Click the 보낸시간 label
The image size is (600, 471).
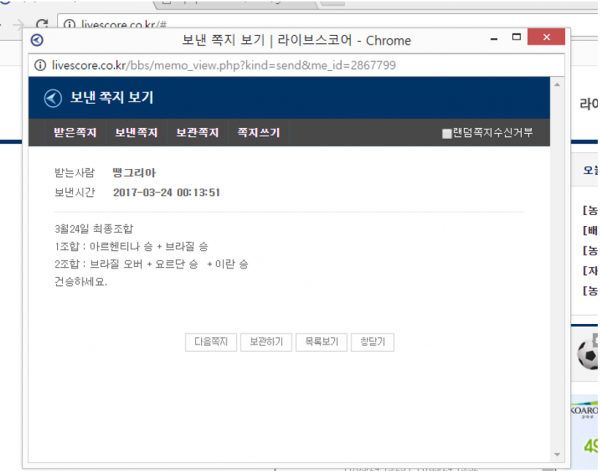click(74, 192)
